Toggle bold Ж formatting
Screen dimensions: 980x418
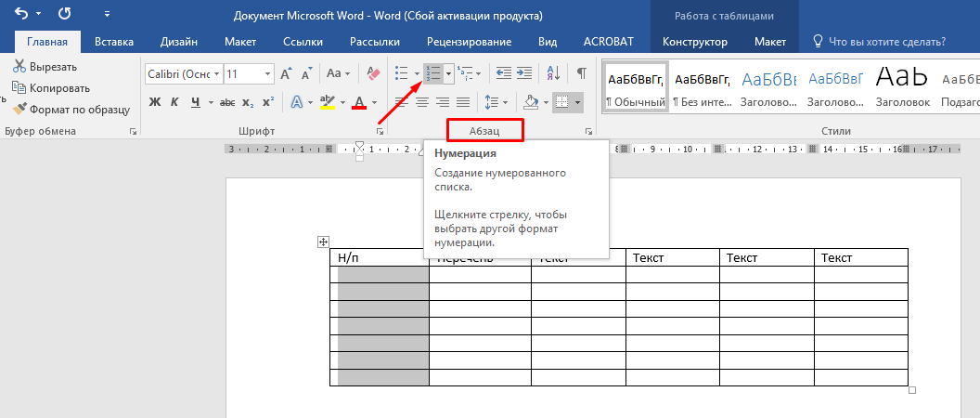(x=156, y=102)
